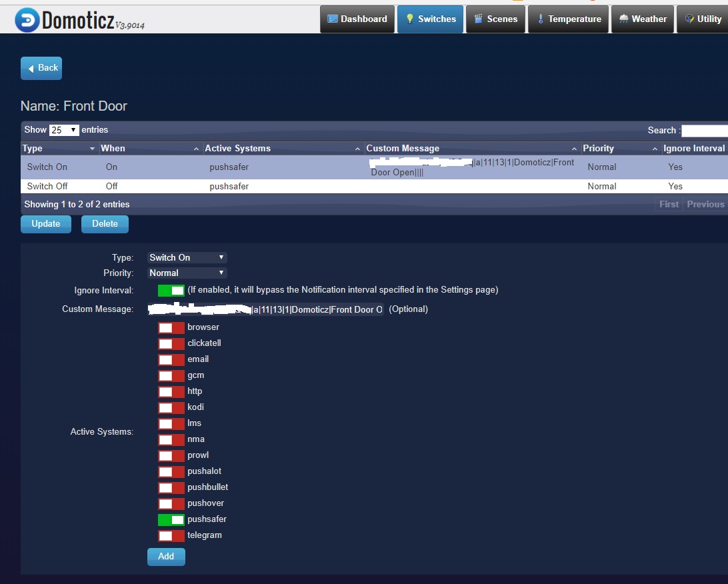The height and width of the screenshot is (584, 728).
Task: Enable the lms notification toggle
Action: coord(171,424)
